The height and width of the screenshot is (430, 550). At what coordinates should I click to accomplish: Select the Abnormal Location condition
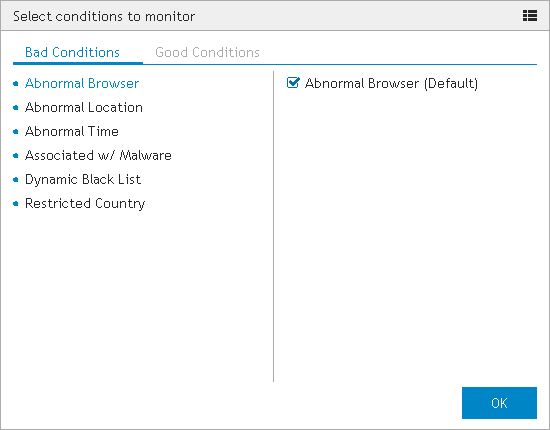point(84,107)
